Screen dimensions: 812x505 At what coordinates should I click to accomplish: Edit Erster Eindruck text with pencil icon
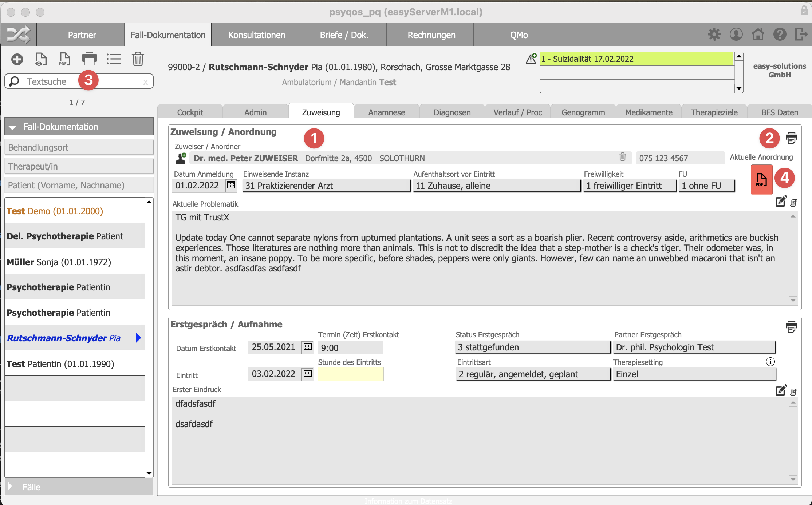pyautogui.click(x=781, y=390)
